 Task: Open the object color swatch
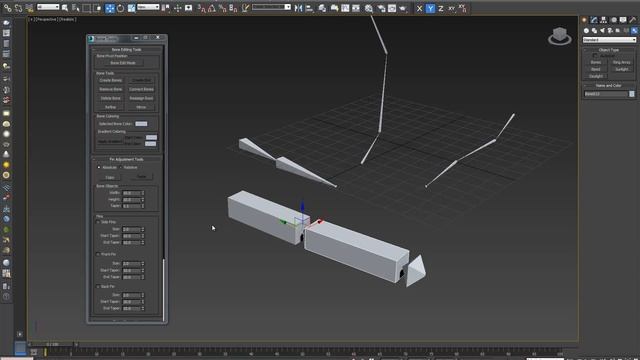tap(632, 94)
